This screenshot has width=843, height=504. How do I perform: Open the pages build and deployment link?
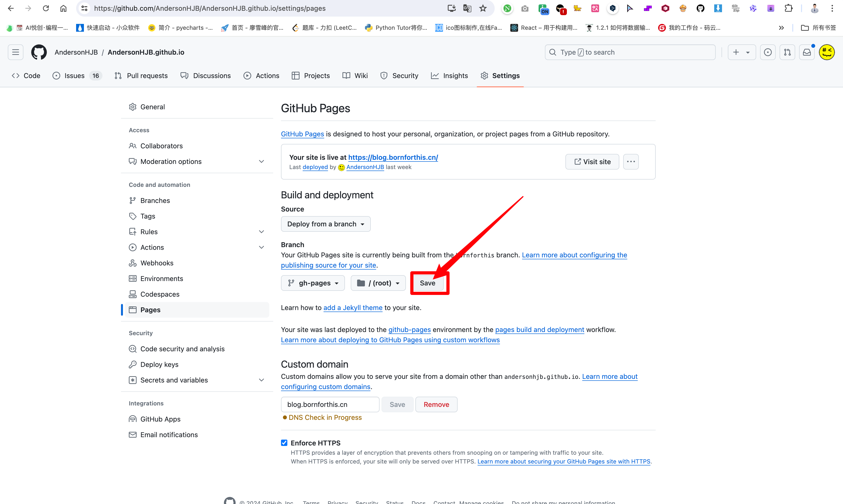[540, 330]
